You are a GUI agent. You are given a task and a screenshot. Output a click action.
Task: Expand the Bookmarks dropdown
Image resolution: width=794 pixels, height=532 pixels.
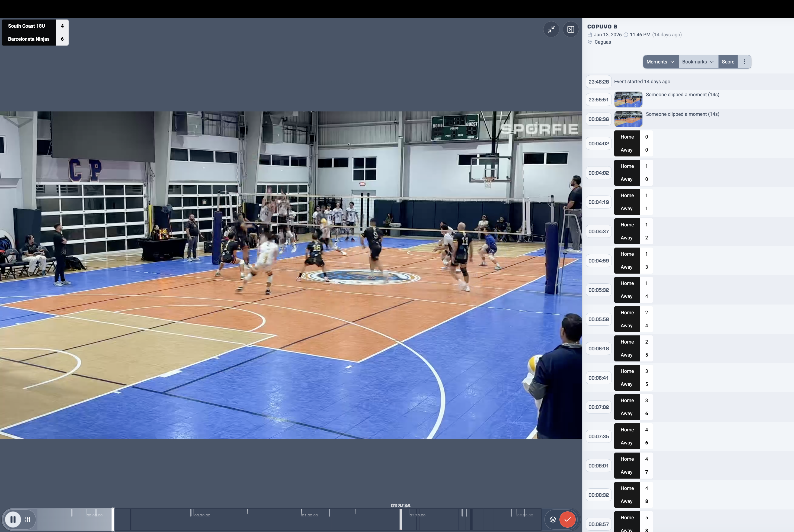point(698,62)
